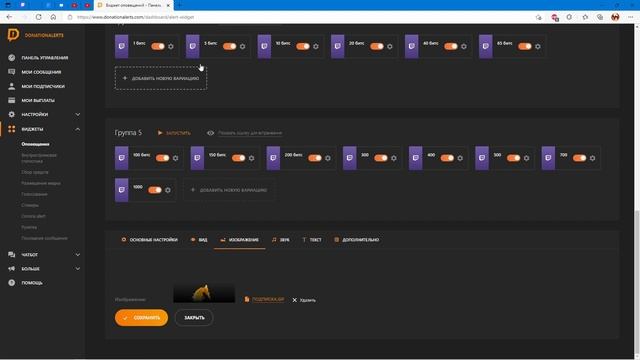Open settings gear for the 200 битс variation

point(328,158)
